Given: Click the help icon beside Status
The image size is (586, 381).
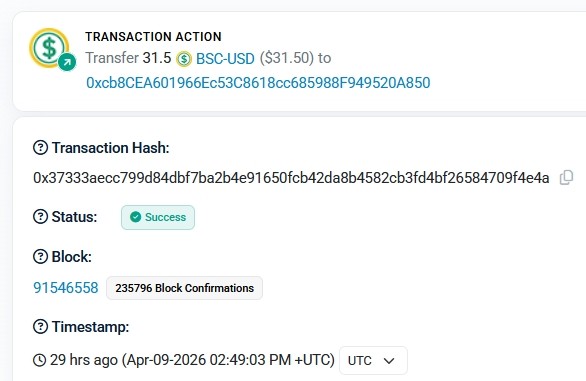Looking at the screenshot, I should point(40,217).
